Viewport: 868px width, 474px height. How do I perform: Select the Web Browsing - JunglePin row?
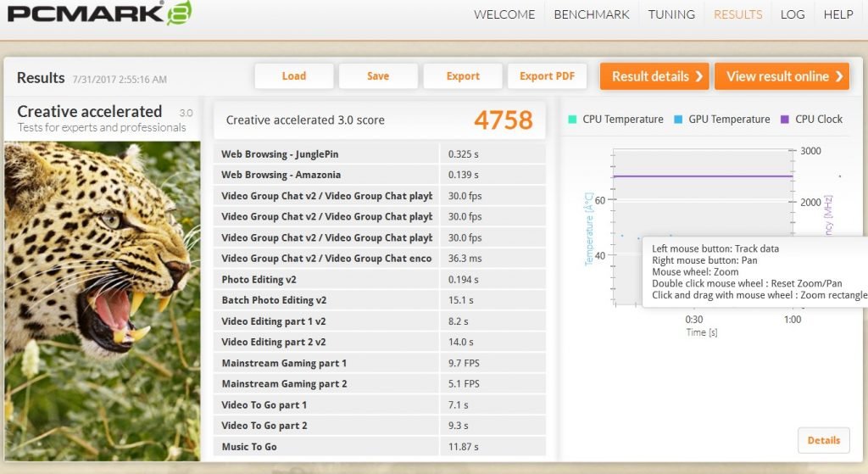tap(379, 154)
